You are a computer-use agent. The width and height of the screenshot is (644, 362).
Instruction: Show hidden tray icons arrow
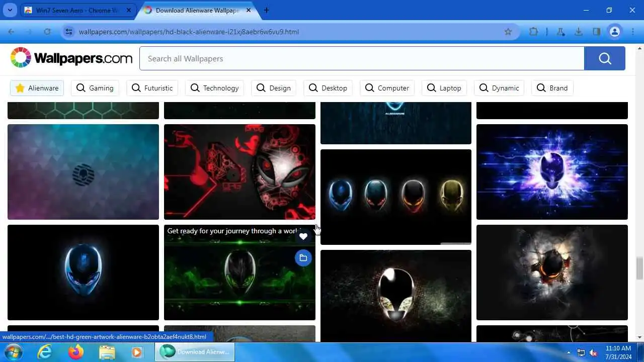pos(569,352)
